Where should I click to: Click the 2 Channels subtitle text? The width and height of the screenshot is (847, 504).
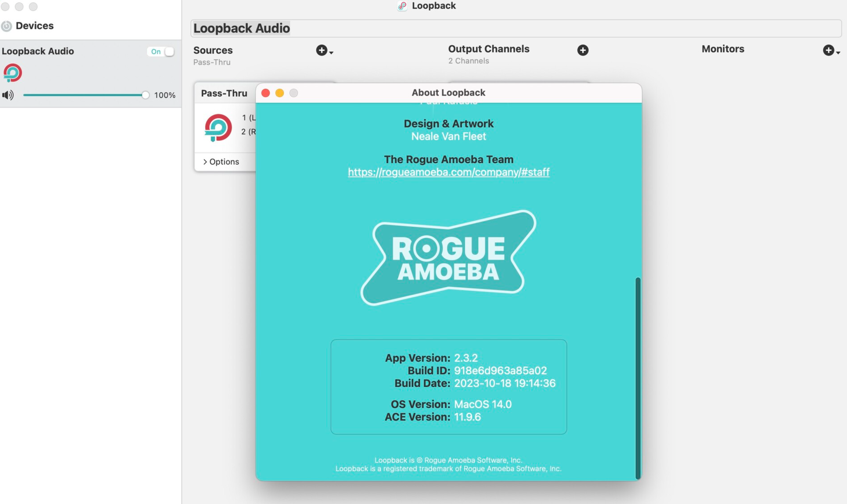468,61
